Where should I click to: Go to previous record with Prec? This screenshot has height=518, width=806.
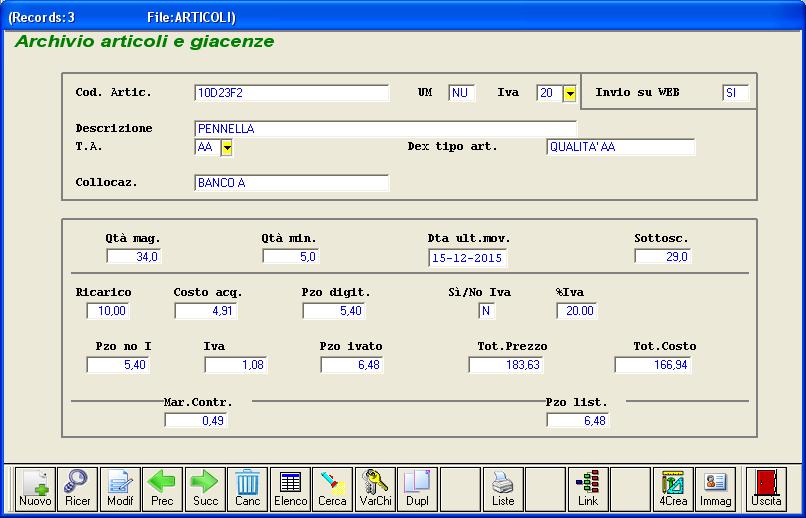pos(162,488)
